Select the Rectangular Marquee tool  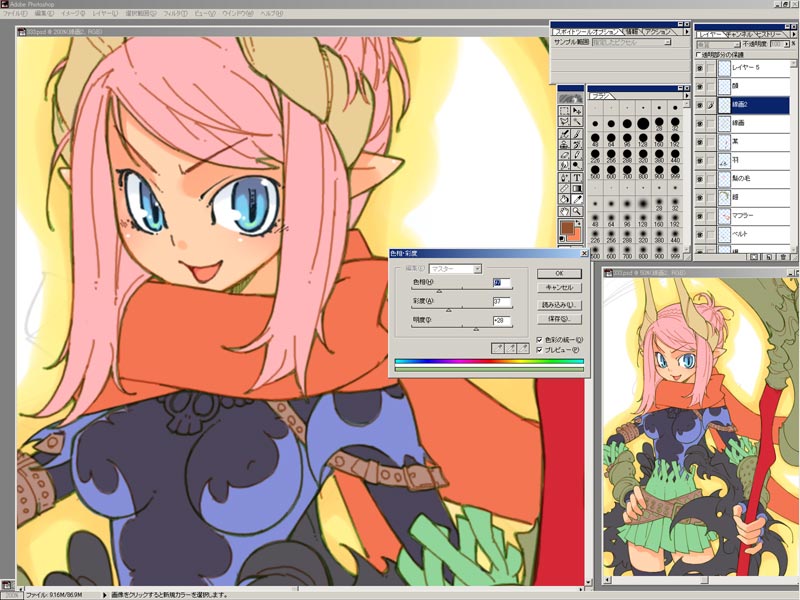tap(564, 111)
